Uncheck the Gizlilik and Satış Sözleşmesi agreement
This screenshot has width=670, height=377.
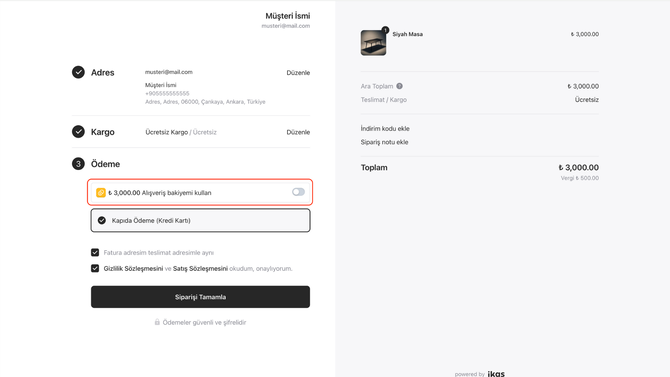(95, 268)
